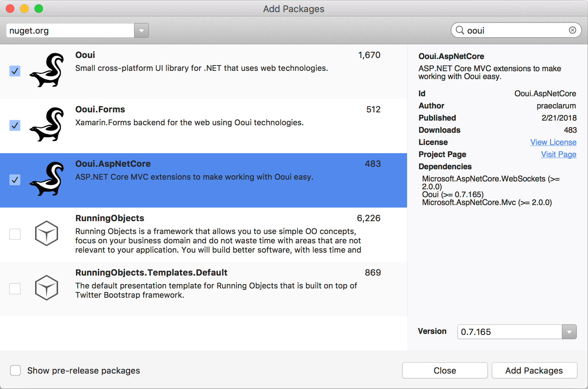588x389 pixels.
Task: Click the Xamarin.Forms backend description text
Action: 189,122
